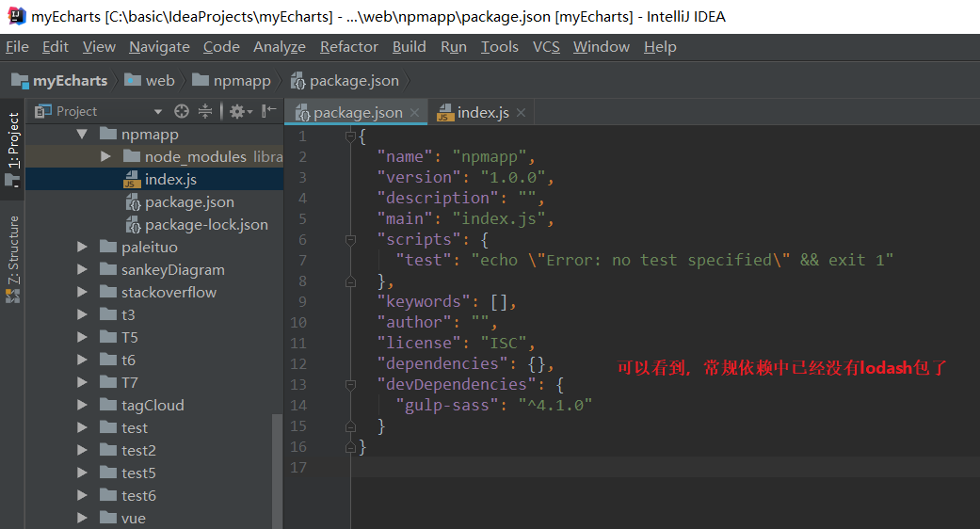
Task: Click the Hide Project panel icon
Action: tap(268, 111)
